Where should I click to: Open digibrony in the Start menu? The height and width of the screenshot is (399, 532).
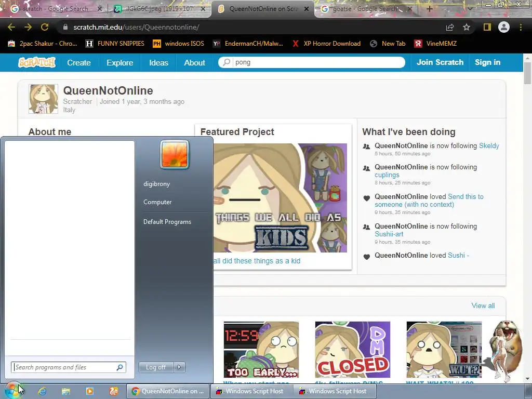(156, 184)
